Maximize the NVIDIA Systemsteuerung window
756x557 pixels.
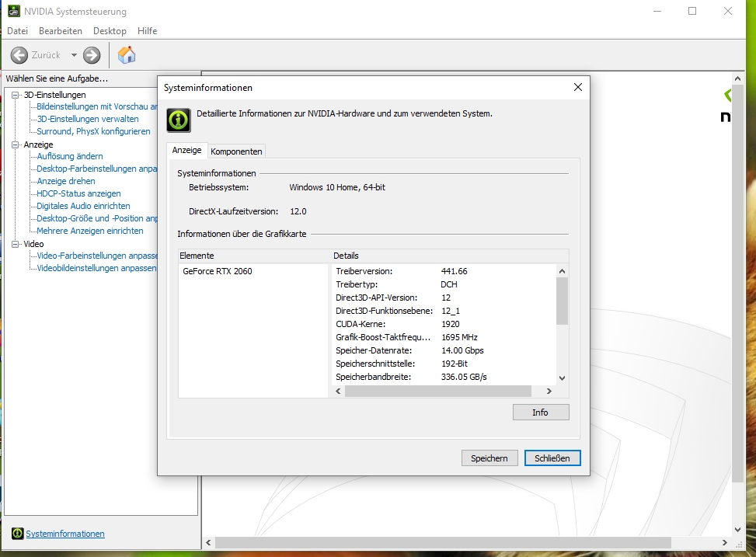click(692, 11)
